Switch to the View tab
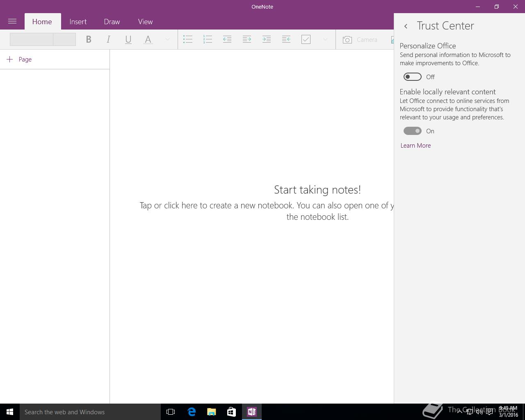Screen dimensions: 525x420 click(x=145, y=21)
